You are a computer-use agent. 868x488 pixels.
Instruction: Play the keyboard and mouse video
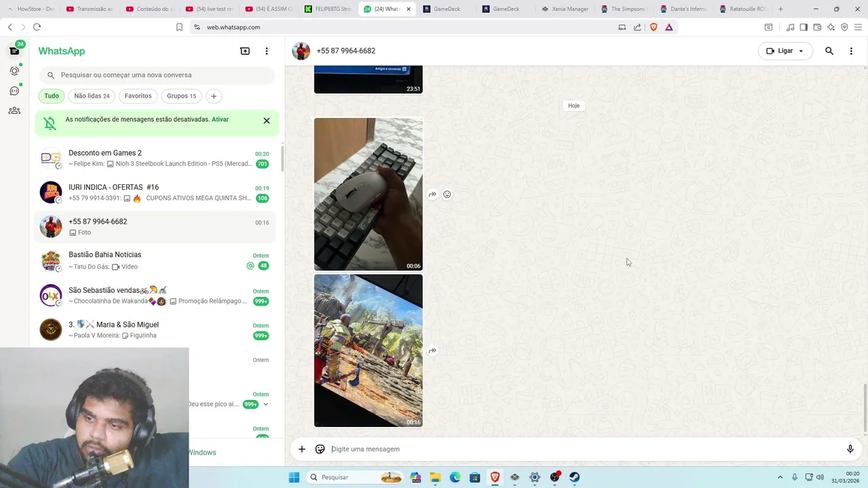368,195
